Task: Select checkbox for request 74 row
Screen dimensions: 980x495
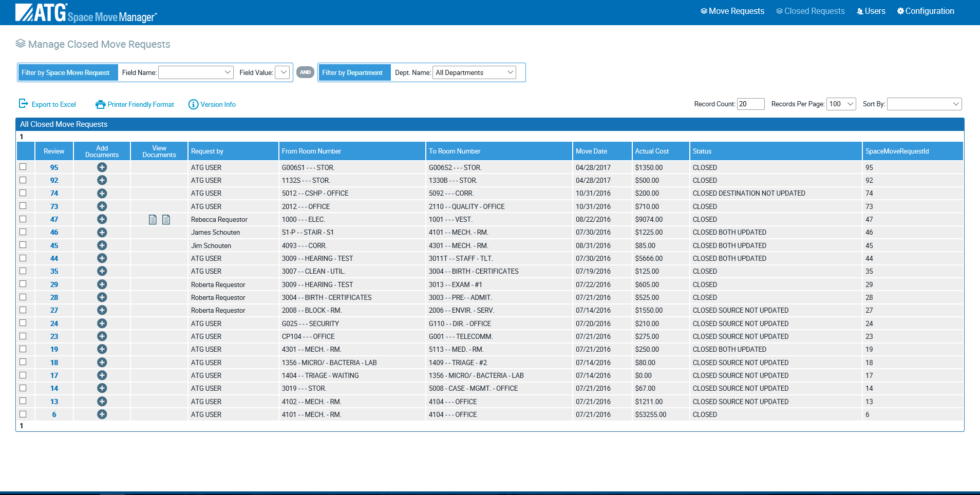Action: click(x=23, y=193)
